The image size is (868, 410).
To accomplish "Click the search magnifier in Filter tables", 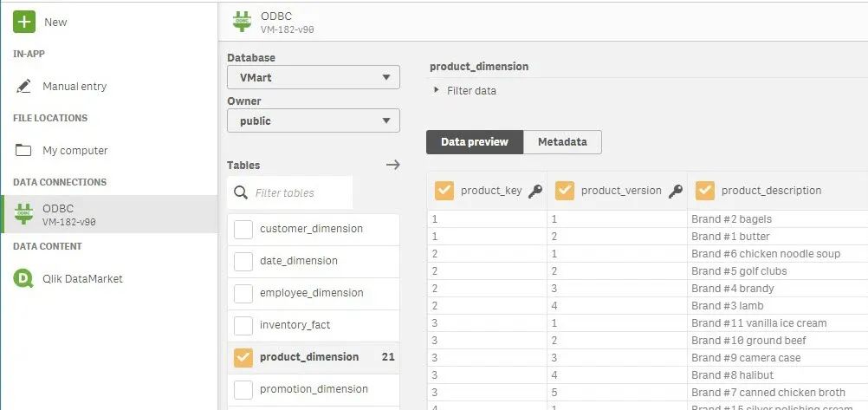I will pyautogui.click(x=241, y=193).
